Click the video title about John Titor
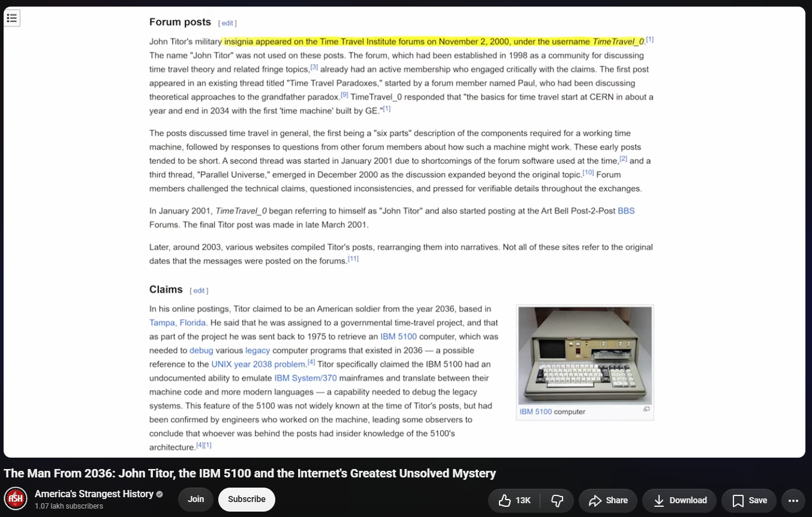The height and width of the screenshot is (517, 812). click(249, 473)
